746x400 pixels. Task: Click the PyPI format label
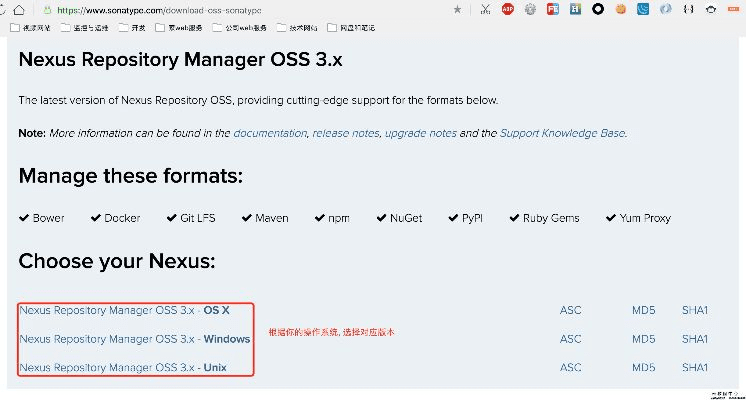472,218
